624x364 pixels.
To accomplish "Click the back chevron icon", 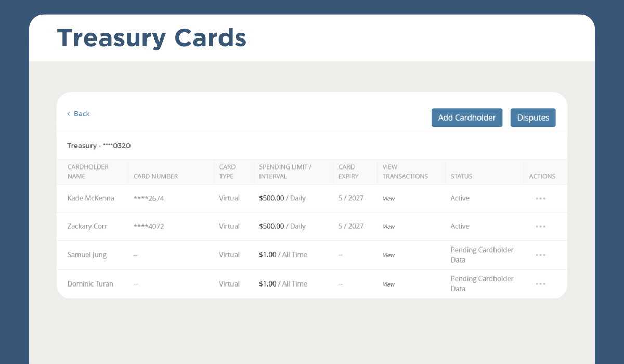I will (x=69, y=113).
